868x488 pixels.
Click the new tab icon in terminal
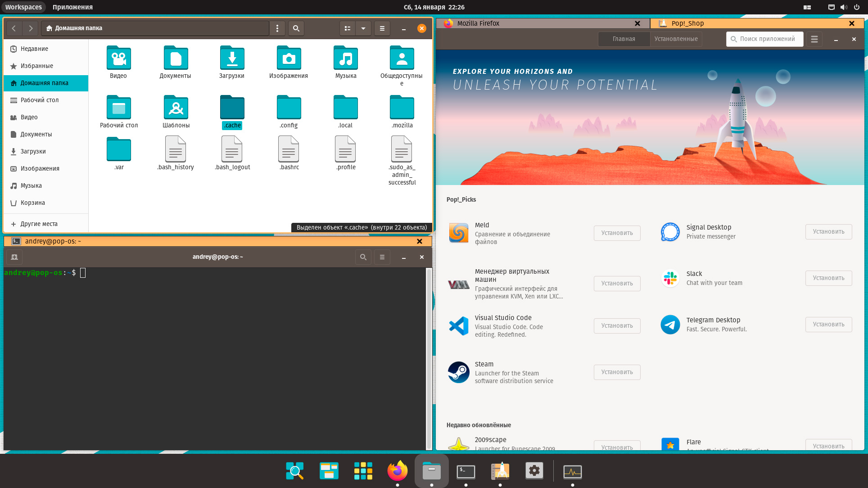coord(14,257)
